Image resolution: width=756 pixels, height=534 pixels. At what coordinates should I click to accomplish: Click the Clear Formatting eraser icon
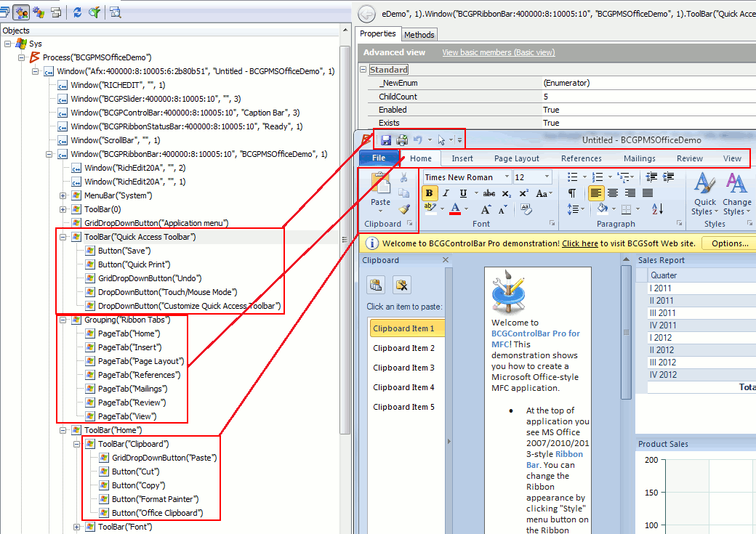click(526, 209)
